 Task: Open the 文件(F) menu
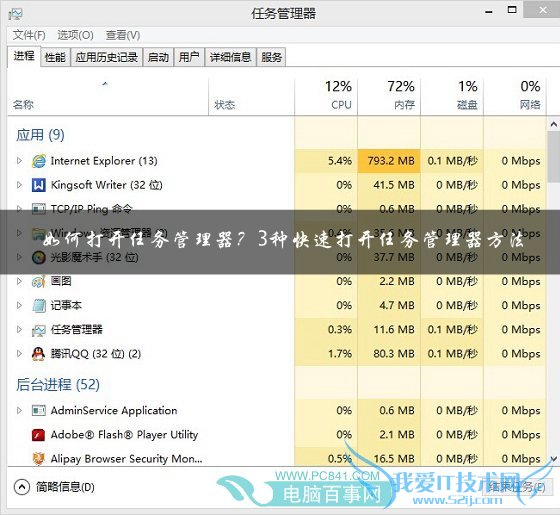[29, 35]
